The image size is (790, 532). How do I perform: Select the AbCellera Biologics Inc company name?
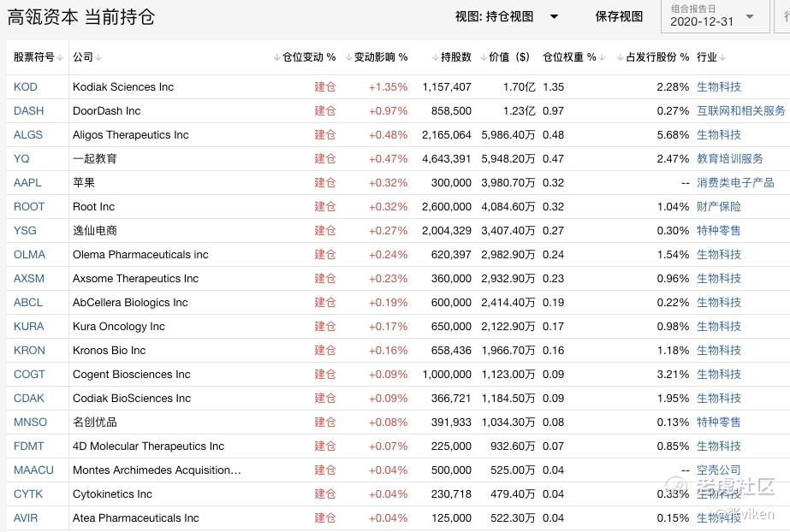click(x=130, y=303)
